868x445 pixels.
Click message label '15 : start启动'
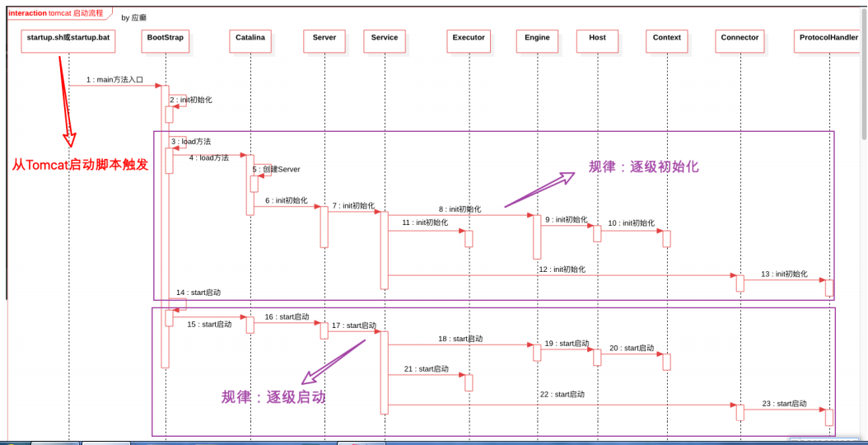[x=209, y=325]
